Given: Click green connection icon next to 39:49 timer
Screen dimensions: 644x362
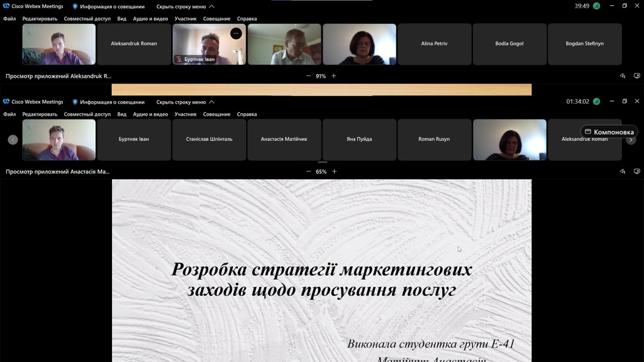Looking at the screenshot, I should point(596,6).
